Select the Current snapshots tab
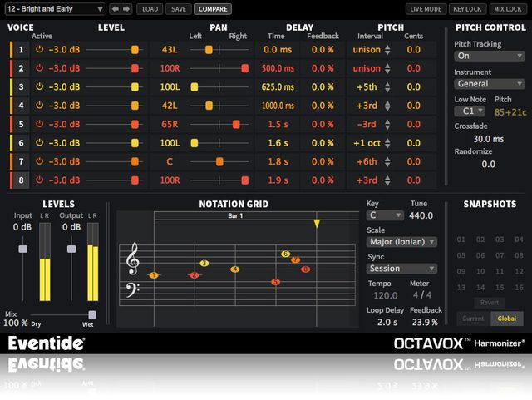 coord(473,319)
